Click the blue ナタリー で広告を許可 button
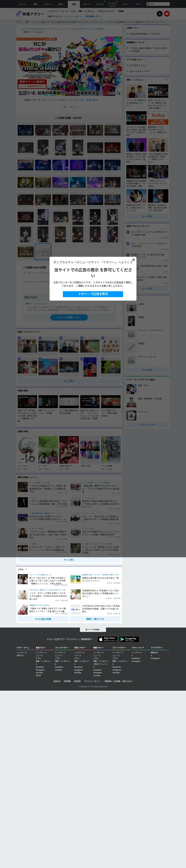The height and width of the screenshot is (868, 186). [93, 294]
